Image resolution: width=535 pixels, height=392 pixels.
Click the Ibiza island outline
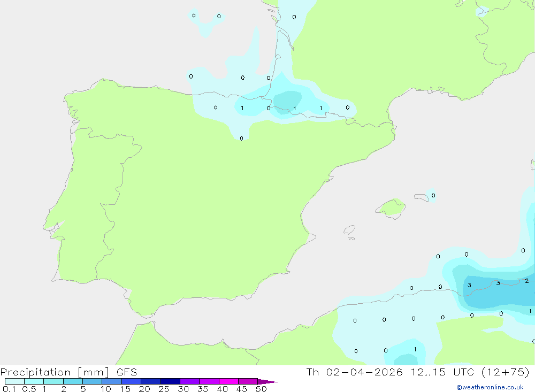coord(349,230)
